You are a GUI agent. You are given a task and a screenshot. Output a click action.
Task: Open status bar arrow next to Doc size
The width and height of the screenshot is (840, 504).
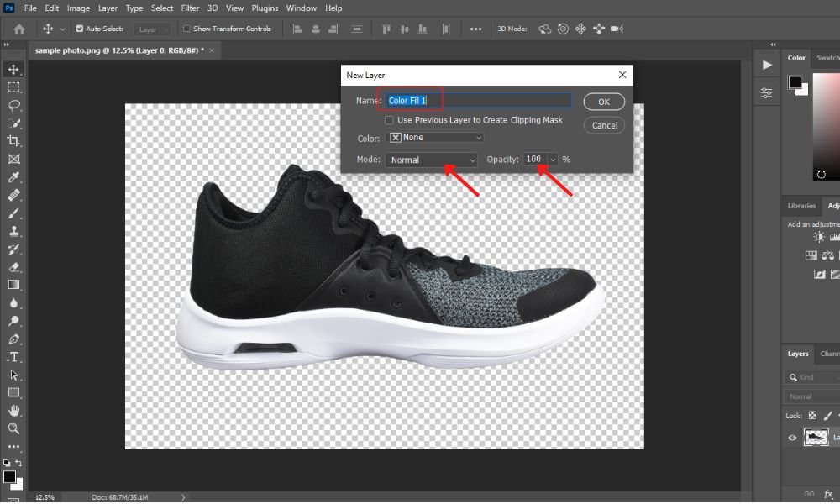pos(182,497)
